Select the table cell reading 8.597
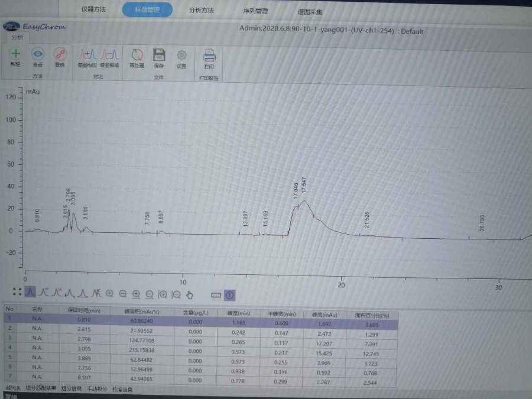This screenshot has width=532, height=399. point(84,377)
